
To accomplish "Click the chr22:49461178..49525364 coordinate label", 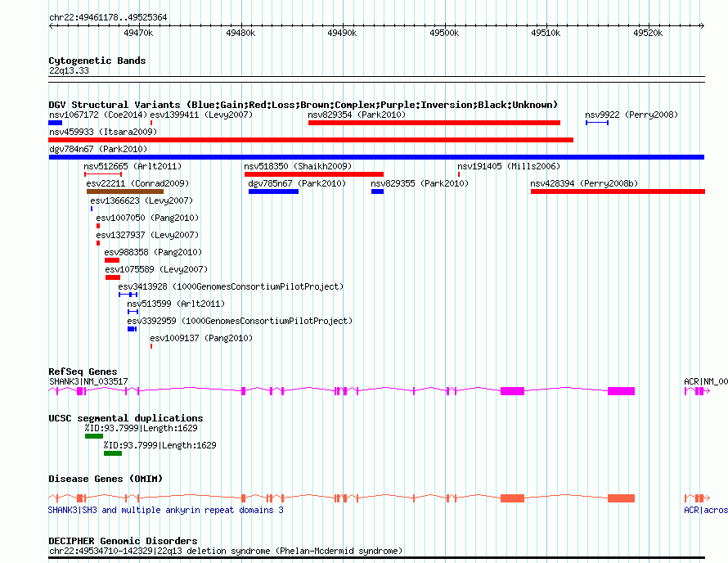I will click(x=108, y=18).
